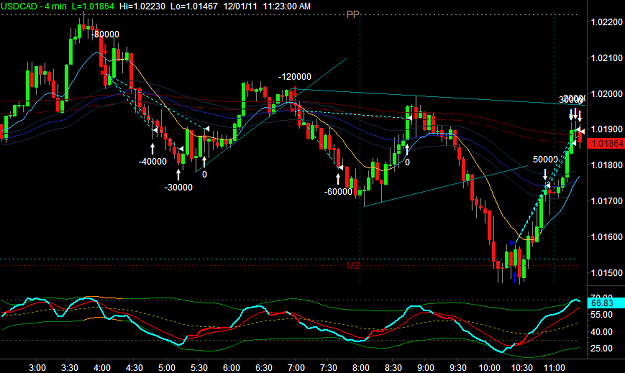This screenshot has height=373, width=625.
Task: Click the 8:00 time axis label
Action: coord(360,367)
